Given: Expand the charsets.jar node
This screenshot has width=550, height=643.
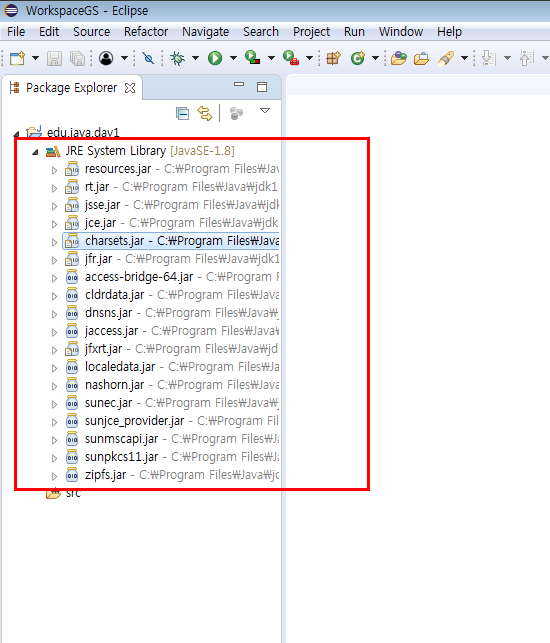Looking at the screenshot, I should [x=54, y=242].
